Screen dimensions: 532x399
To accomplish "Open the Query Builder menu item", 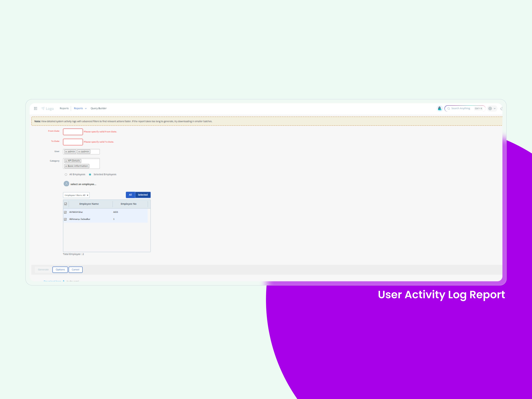I will click(x=98, y=108).
